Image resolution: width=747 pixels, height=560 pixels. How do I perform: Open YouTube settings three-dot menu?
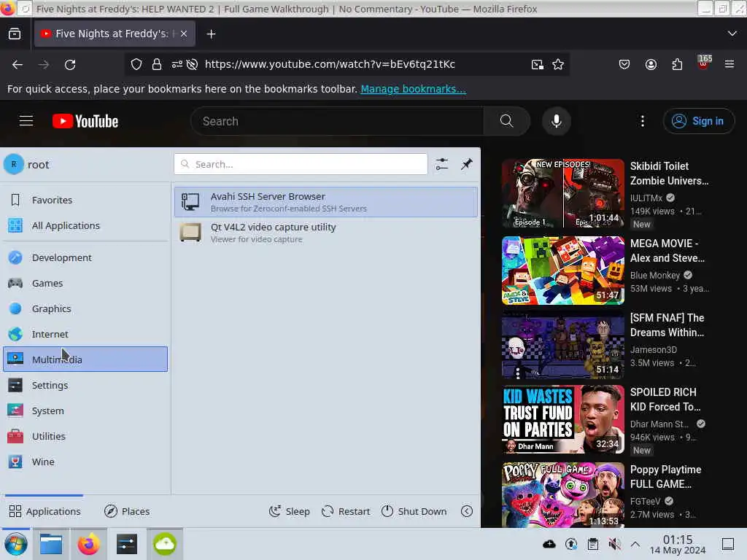click(x=642, y=121)
